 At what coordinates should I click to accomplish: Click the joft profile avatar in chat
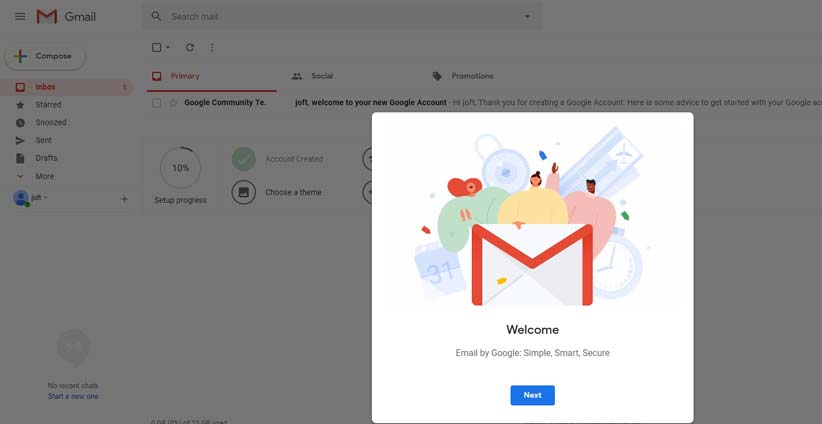tap(21, 198)
